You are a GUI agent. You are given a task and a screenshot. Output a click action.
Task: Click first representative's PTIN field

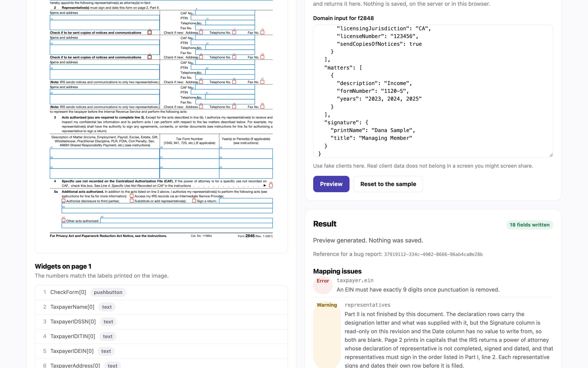[223, 18]
